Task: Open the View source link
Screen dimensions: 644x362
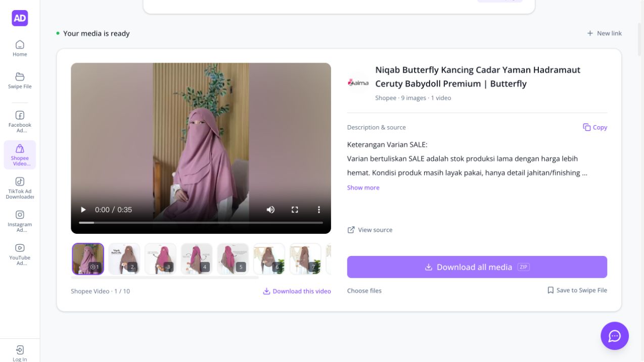Action: 370,230
